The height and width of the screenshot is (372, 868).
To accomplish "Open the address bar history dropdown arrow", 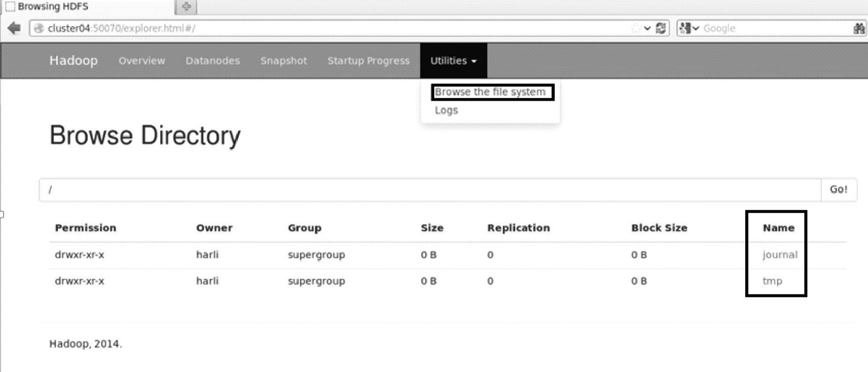I will coord(647,28).
